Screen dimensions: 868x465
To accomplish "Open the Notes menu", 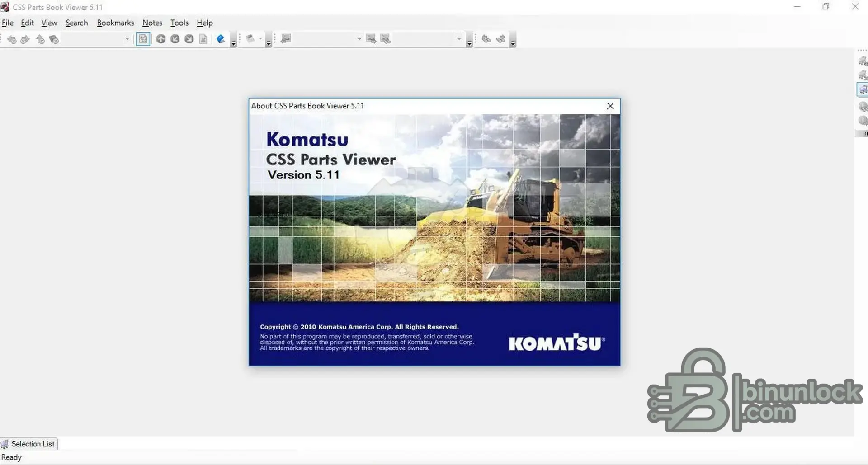I will pos(152,23).
